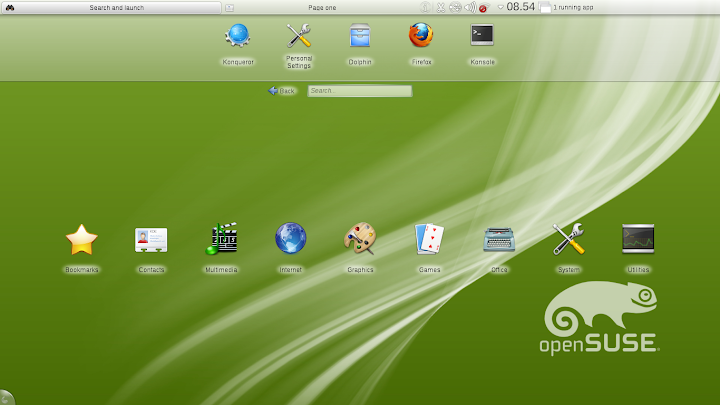Click the round globe tray icon
Image resolution: width=720 pixels, height=405 pixels.
[455, 7]
